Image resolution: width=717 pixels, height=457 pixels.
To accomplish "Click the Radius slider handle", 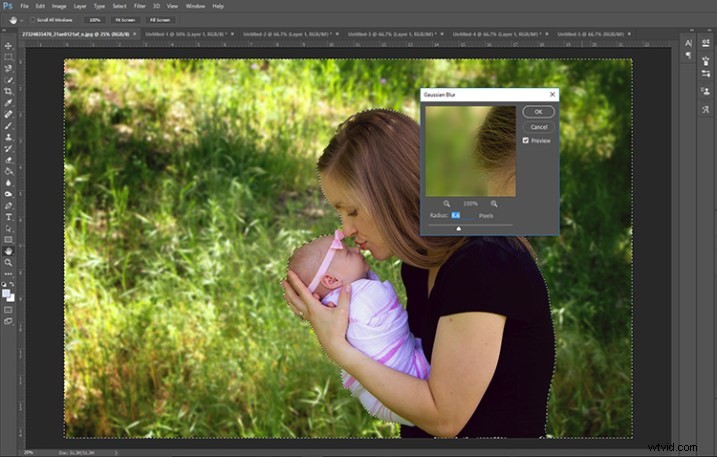I will (x=459, y=228).
